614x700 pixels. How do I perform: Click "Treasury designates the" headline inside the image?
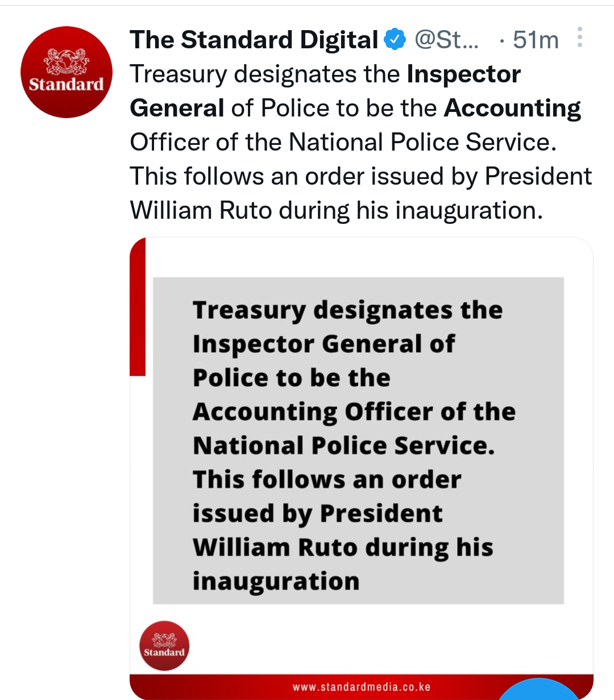click(x=347, y=310)
